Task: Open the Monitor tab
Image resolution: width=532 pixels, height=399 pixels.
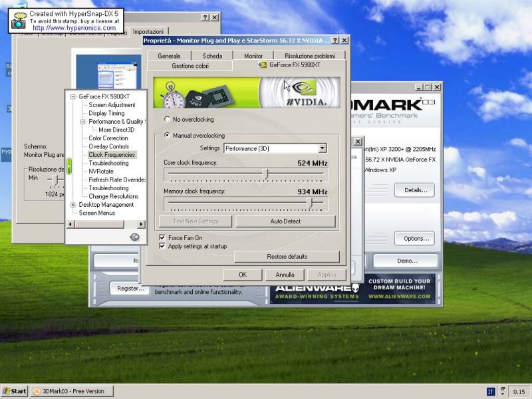Action: pyautogui.click(x=253, y=56)
